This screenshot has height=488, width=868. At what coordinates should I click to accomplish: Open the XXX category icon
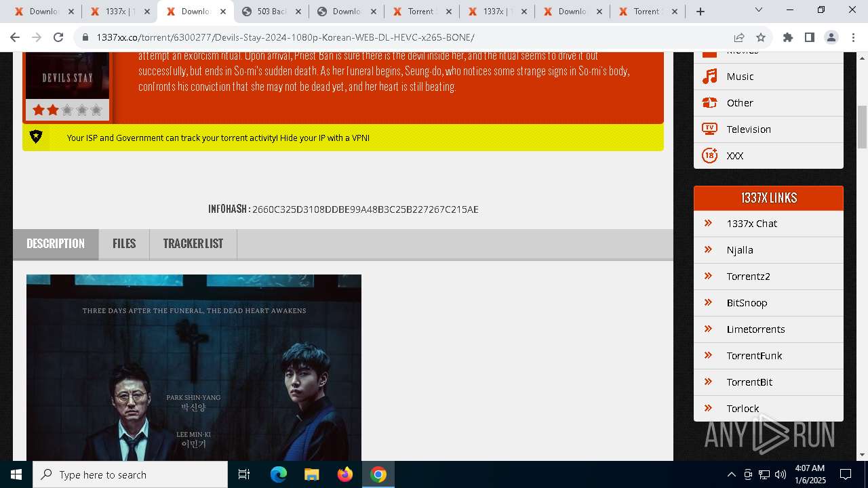tap(709, 155)
